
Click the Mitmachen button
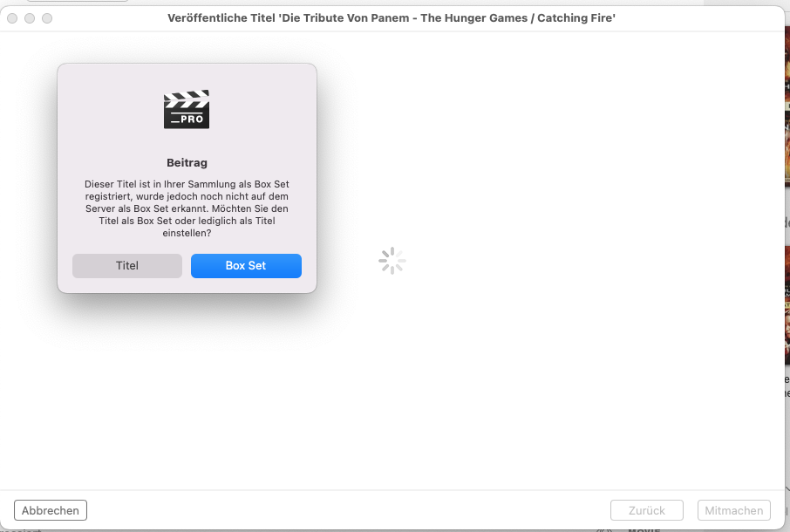[733, 510]
